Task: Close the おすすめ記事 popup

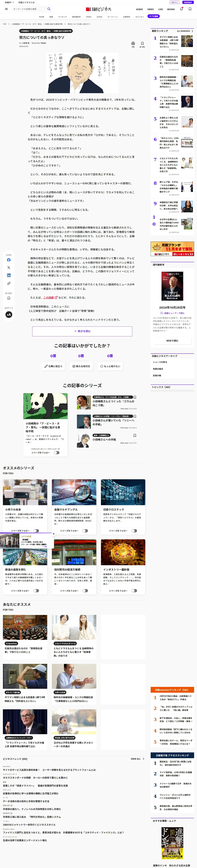Action: [x=53, y=534]
